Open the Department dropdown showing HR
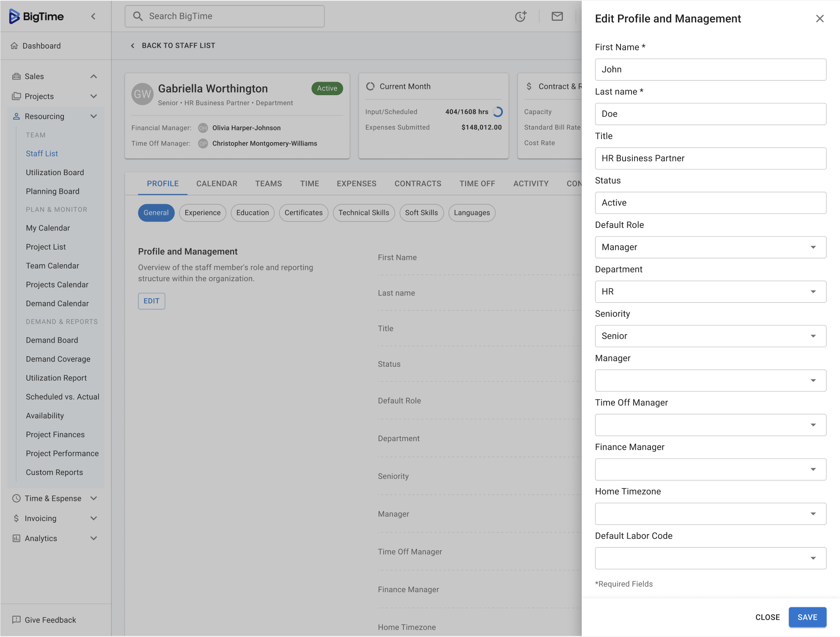 point(710,291)
